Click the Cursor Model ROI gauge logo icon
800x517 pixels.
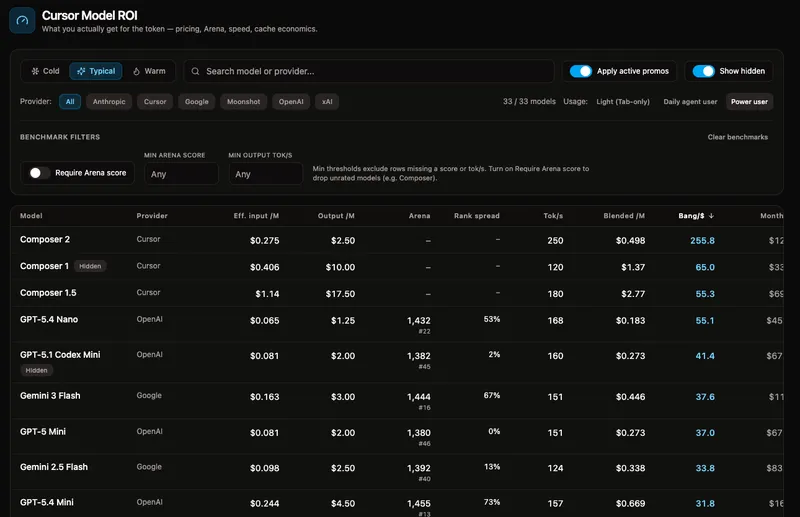click(x=22, y=20)
